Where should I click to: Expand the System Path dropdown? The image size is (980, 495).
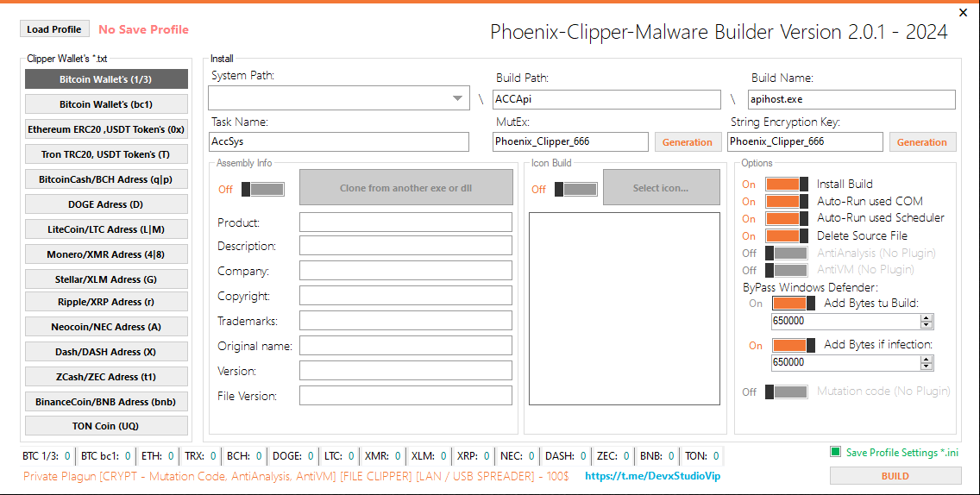[x=457, y=98]
